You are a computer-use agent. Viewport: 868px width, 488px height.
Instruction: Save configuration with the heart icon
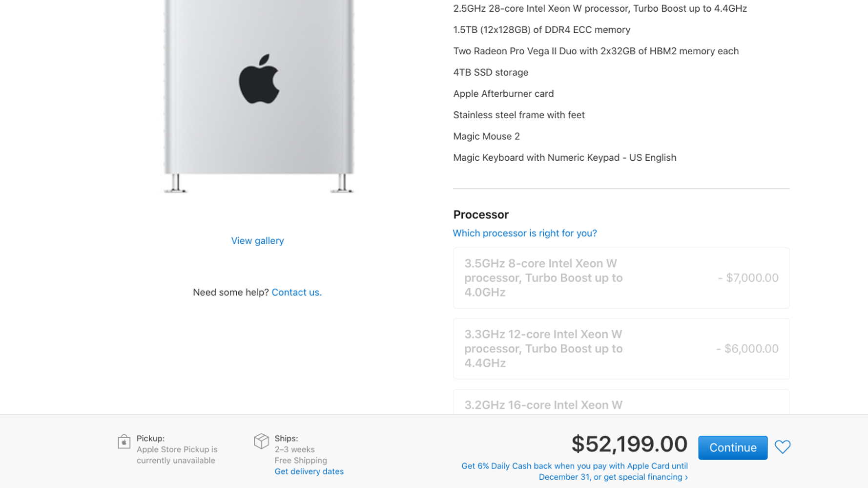[782, 447]
